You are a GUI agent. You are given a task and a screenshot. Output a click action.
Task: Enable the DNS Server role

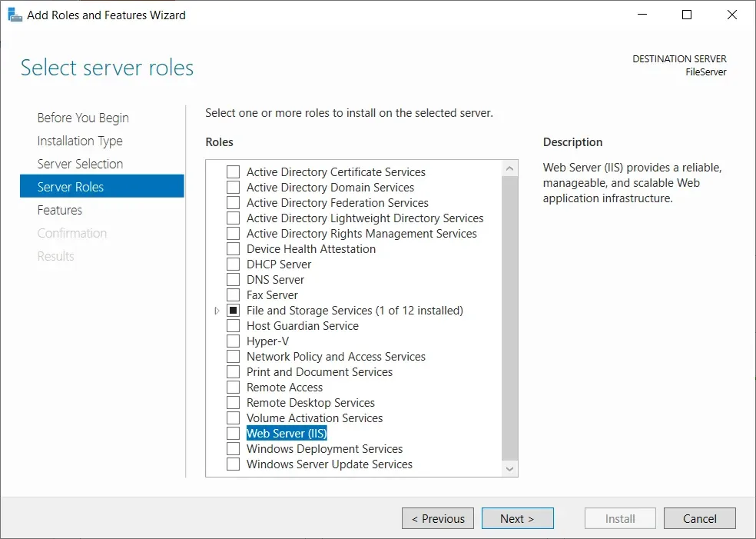(x=233, y=279)
